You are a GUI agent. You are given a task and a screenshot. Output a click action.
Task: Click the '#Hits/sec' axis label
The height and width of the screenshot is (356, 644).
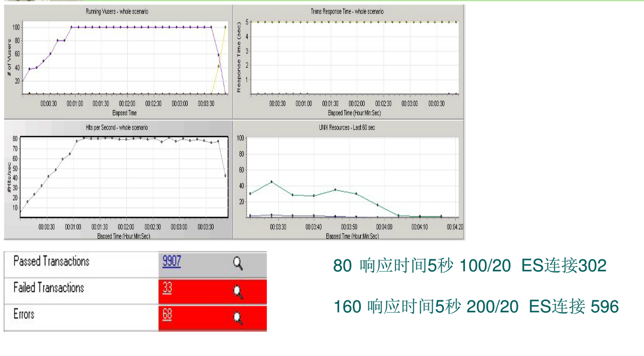pyautogui.click(x=9, y=177)
